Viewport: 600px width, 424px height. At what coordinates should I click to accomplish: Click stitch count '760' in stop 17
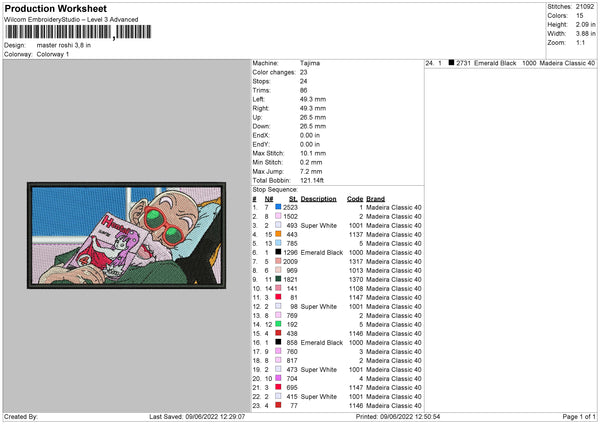pyautogui.click(x=292, y=351)
